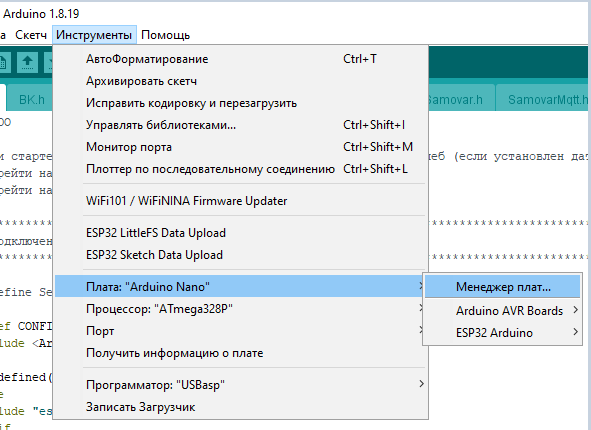Open Менеджер плат...

click(x=502, y=286)
